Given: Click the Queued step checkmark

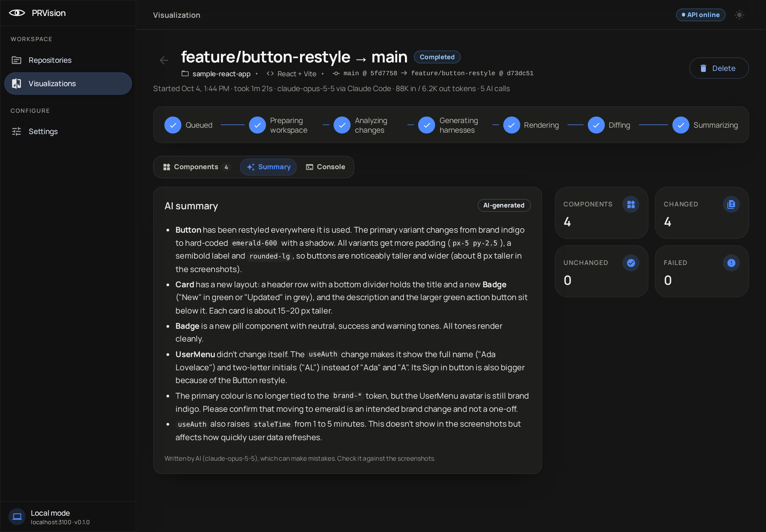Looking at the screenshot, I should tap(173, 125).
